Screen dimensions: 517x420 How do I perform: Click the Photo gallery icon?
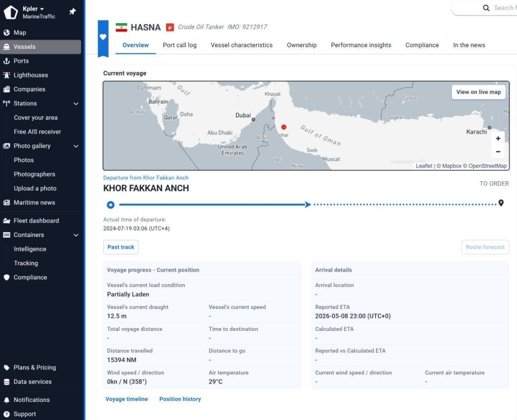[x=7, y=146]
